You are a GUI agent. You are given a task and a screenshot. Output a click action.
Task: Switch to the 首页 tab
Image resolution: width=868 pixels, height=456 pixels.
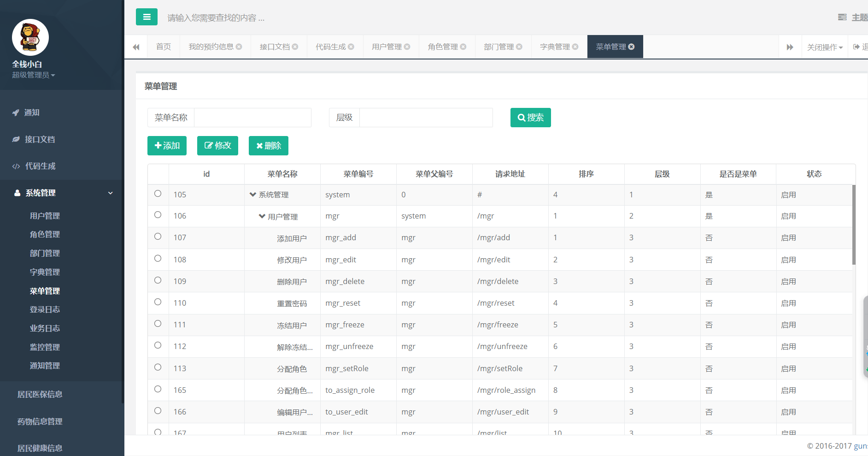tap(164, 47)
